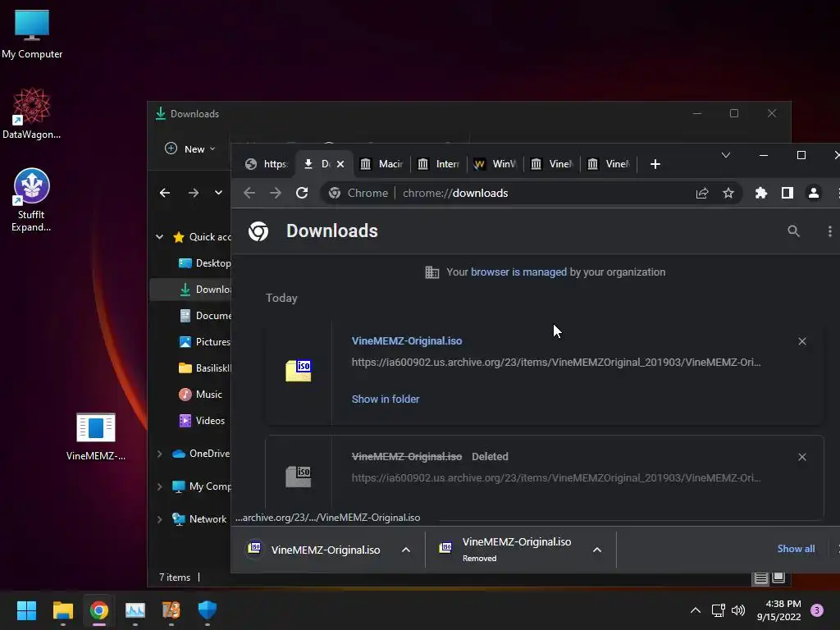Open the clock showing 4:38 PM
This screenshot has width=840, height=630.
click(x=778, y=610)
